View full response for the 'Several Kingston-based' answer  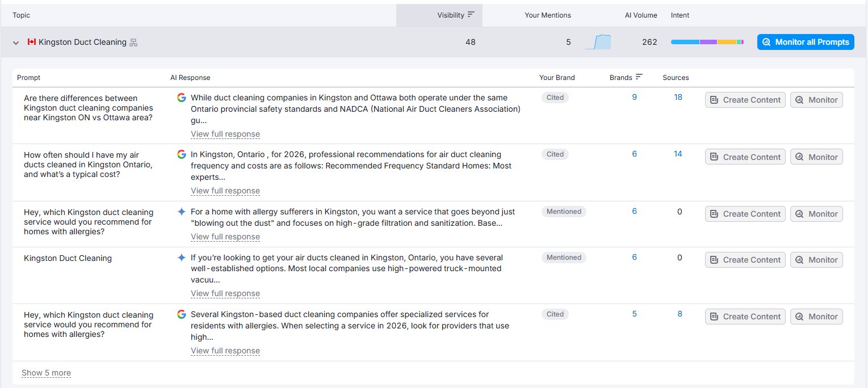click(x=225, y=351)
